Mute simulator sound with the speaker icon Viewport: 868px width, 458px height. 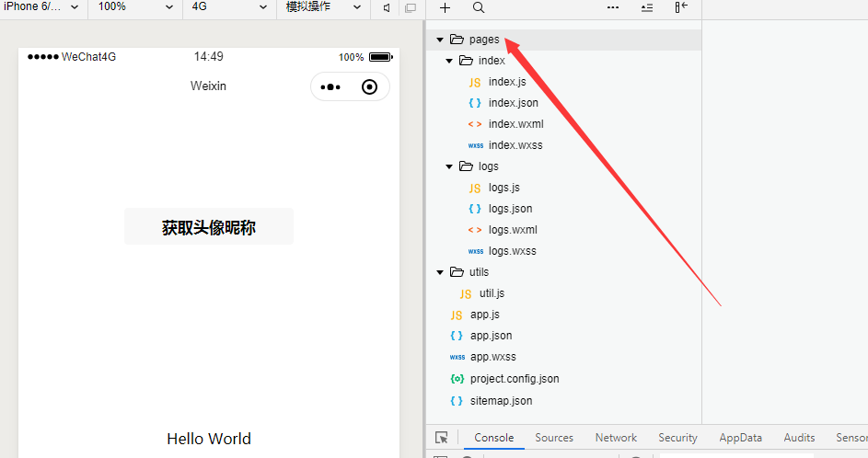click(387, 7)
